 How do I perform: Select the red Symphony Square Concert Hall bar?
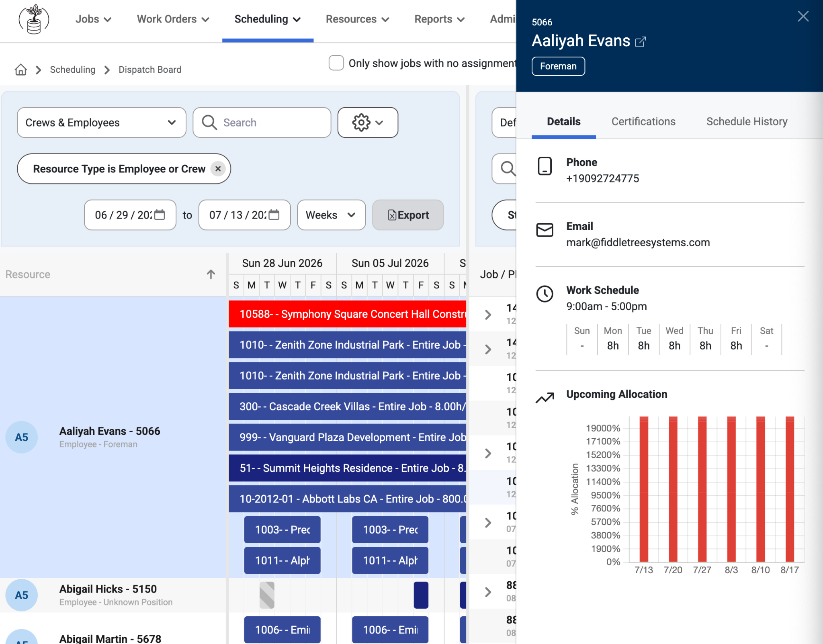click(347, 314)
